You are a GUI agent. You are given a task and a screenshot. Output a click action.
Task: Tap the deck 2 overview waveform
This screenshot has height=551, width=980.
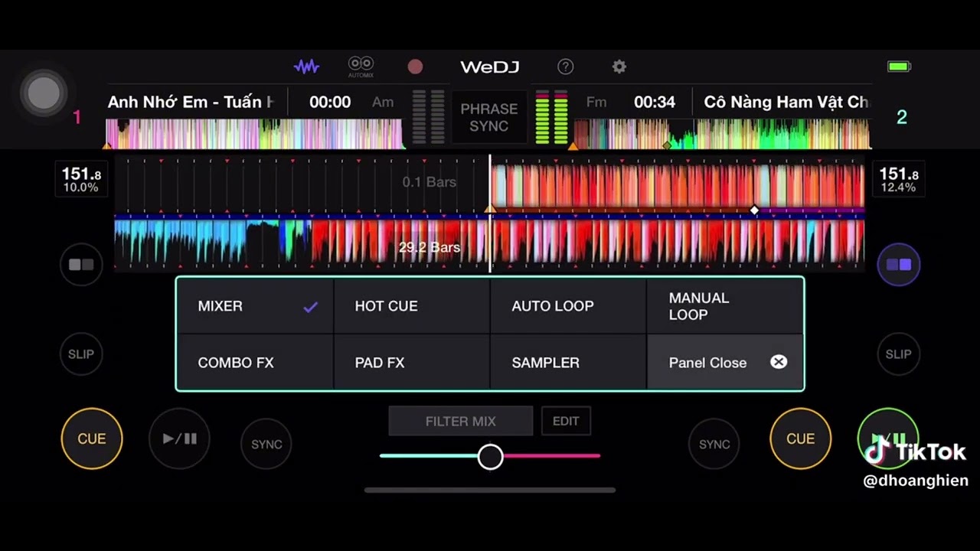click(721, 133)
